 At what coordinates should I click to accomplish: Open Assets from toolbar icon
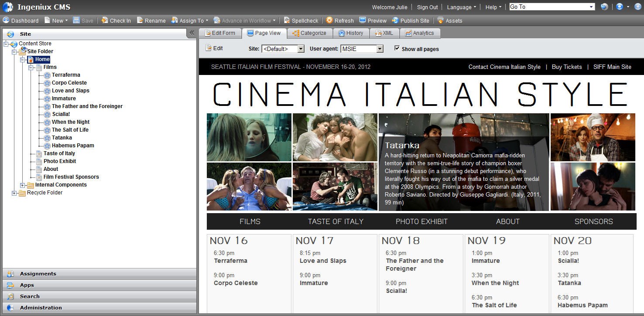tap(440, 20)
